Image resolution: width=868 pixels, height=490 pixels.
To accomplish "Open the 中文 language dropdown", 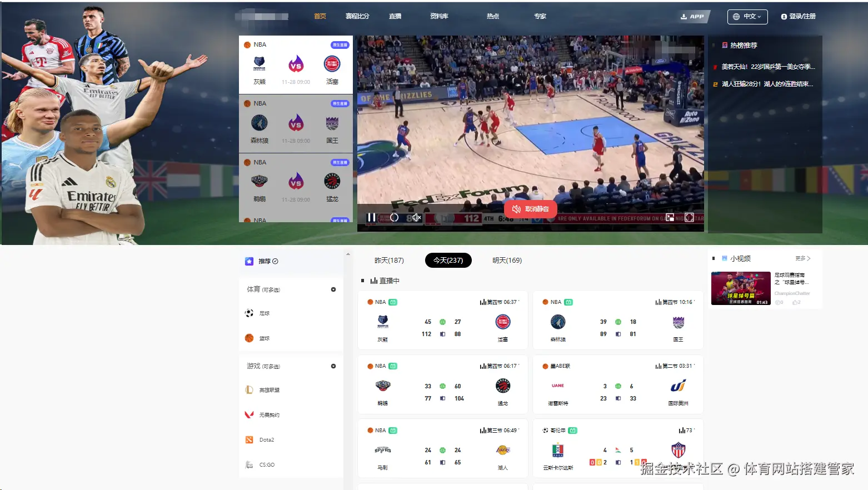I will (x=747, y=17).
